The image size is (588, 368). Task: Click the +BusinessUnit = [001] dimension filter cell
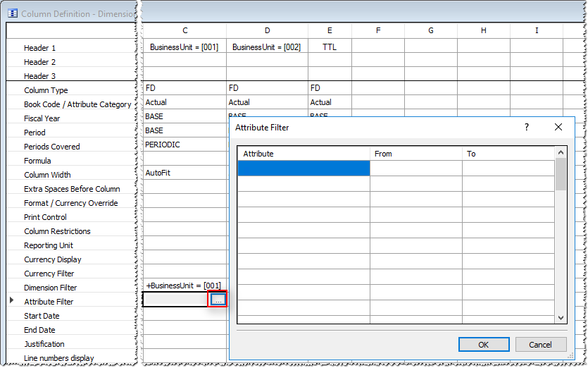184,286
